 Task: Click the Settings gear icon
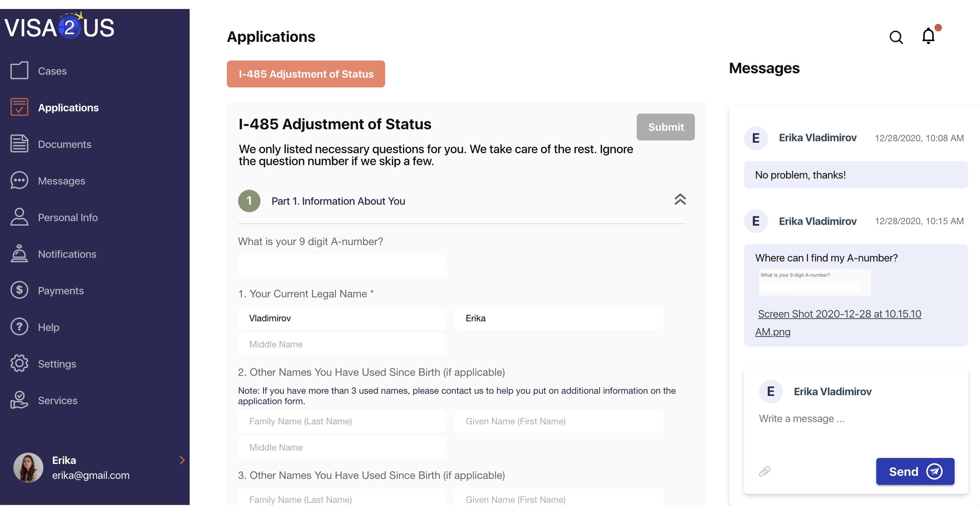point(19,363)
